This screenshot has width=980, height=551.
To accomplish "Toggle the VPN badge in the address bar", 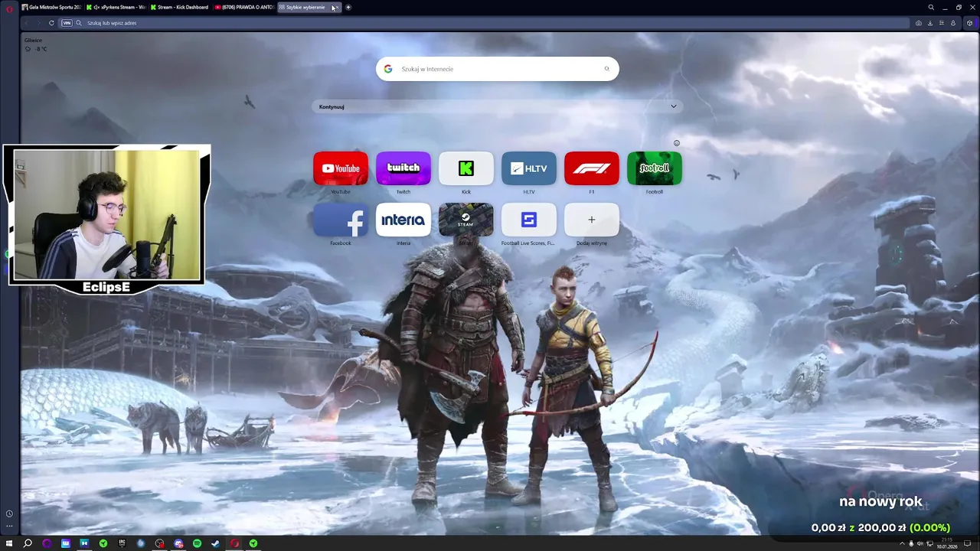I will pyautogui.click(x=67, y=23).
